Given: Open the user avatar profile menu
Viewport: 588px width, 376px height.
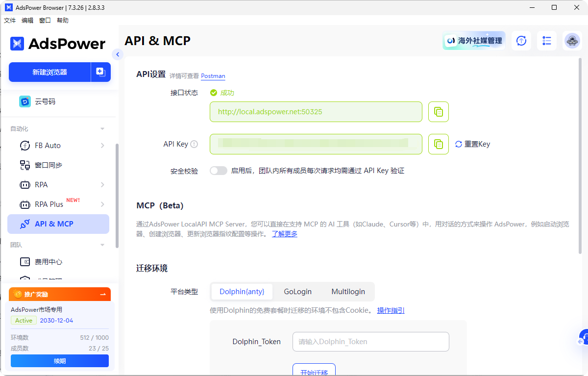Looking at the screenshot, I should pos(572,41).
